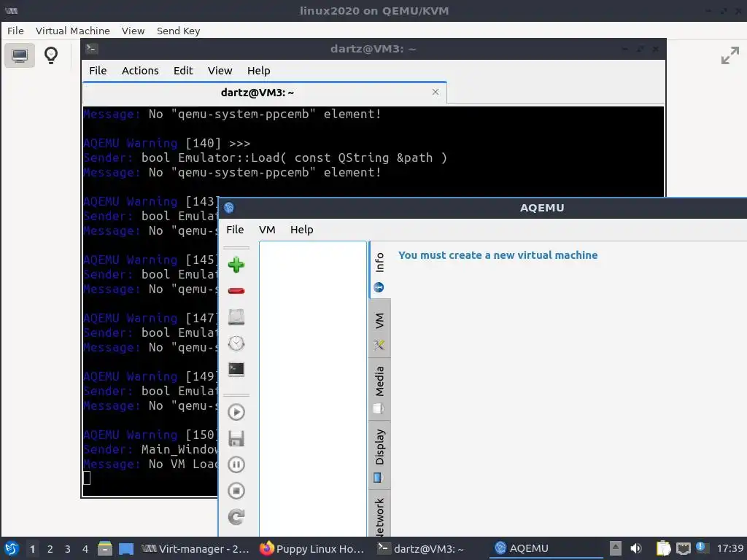Click the terminal window icon in its title bar

92,49
